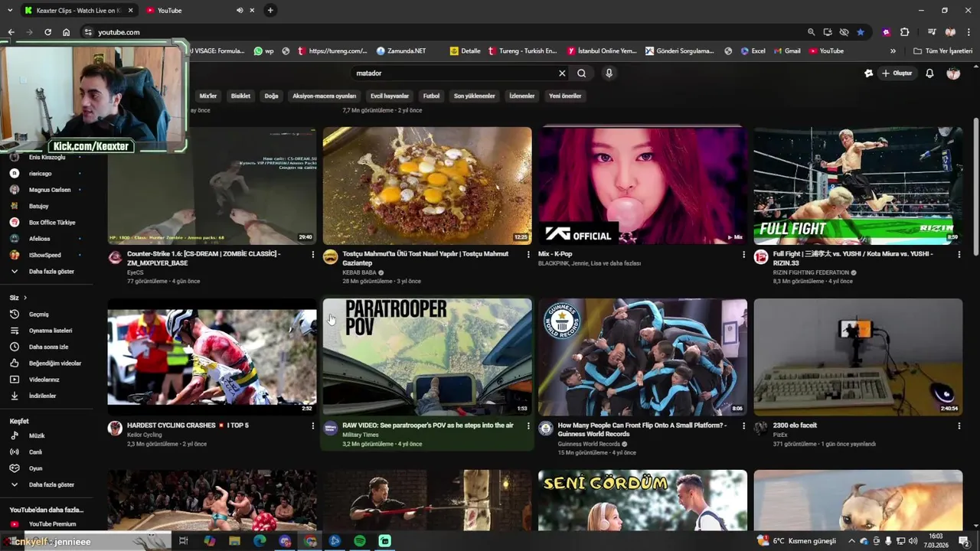
Task: Show hidden system tray icons chevron
Action: coord(851,541)
